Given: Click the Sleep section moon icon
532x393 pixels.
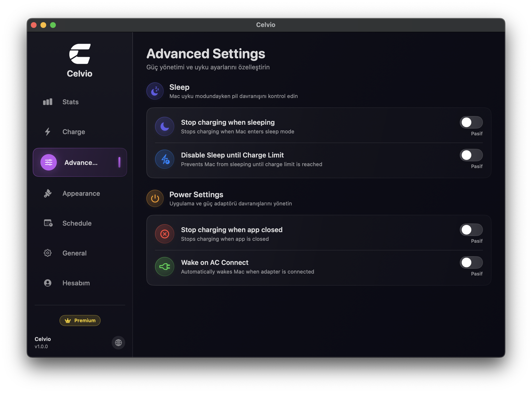Looking at the screenshot, I should [155, 91].
